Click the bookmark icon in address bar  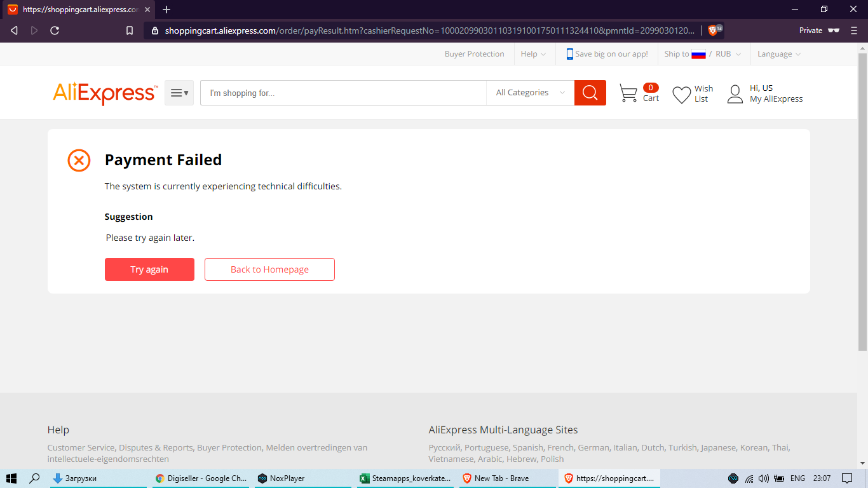(x=130, y=30)
